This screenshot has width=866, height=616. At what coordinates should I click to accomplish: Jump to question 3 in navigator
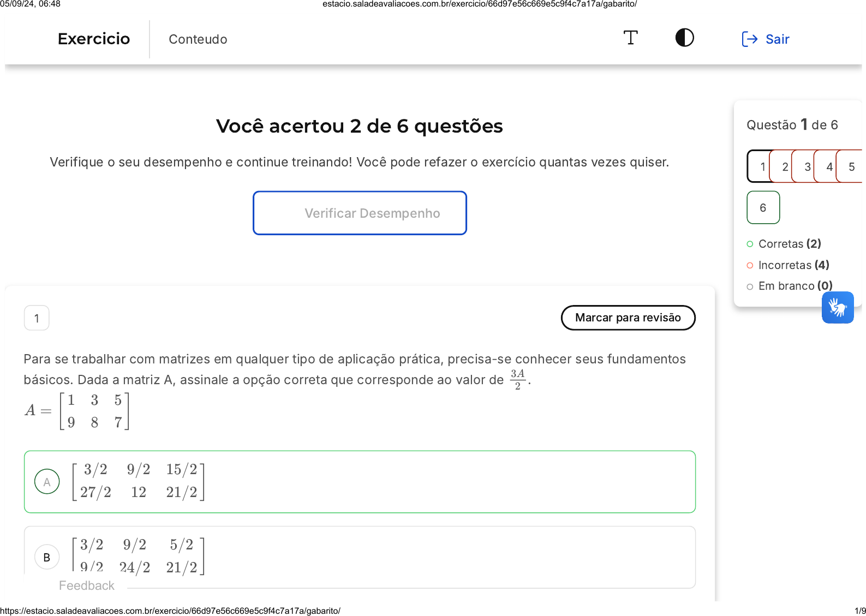pyautogui.click(x=806, y=167)
